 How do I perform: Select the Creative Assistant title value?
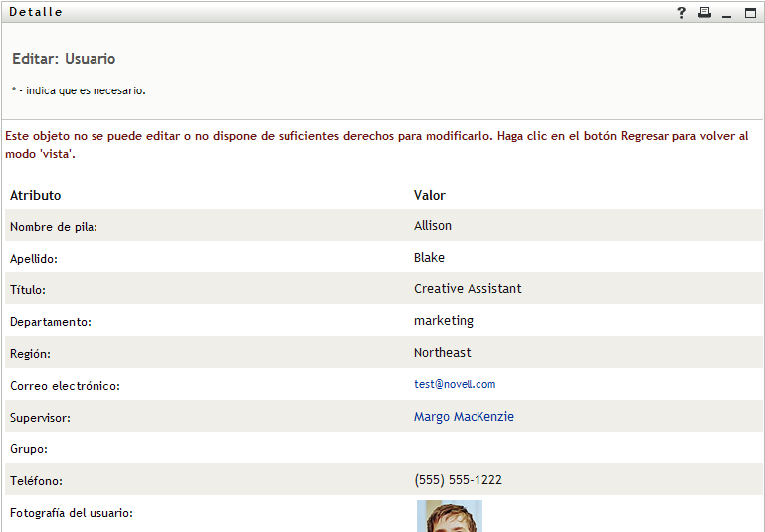(468, 289)
